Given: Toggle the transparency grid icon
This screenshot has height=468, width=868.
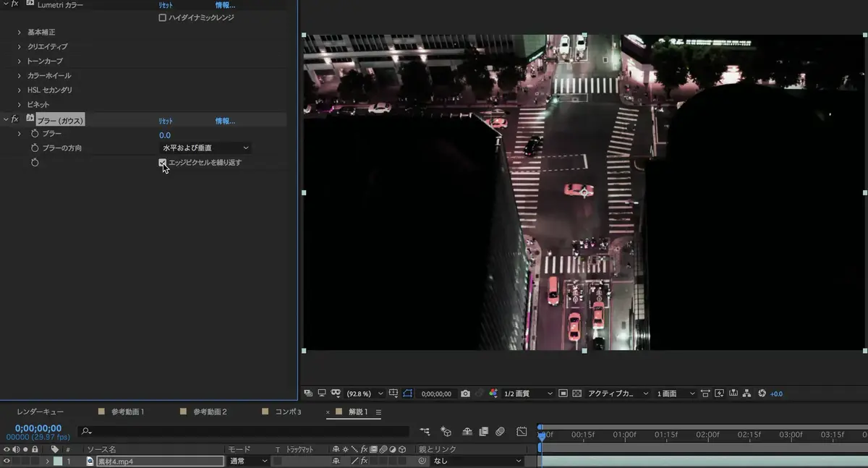Looking at the screenshot, I should coord(576,393).
